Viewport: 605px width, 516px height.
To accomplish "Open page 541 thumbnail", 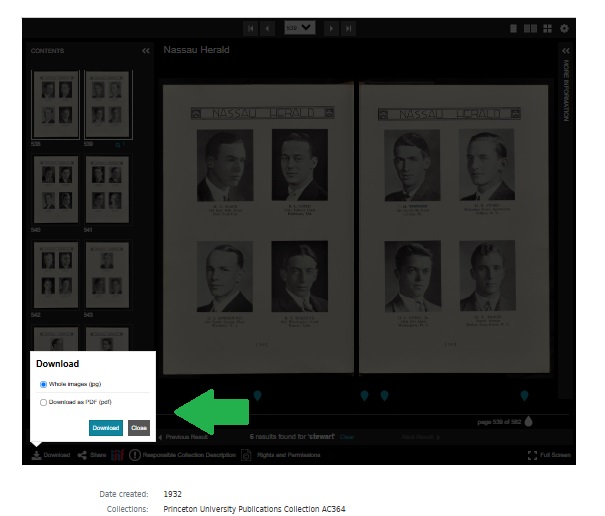I will [x=107, y=189].
